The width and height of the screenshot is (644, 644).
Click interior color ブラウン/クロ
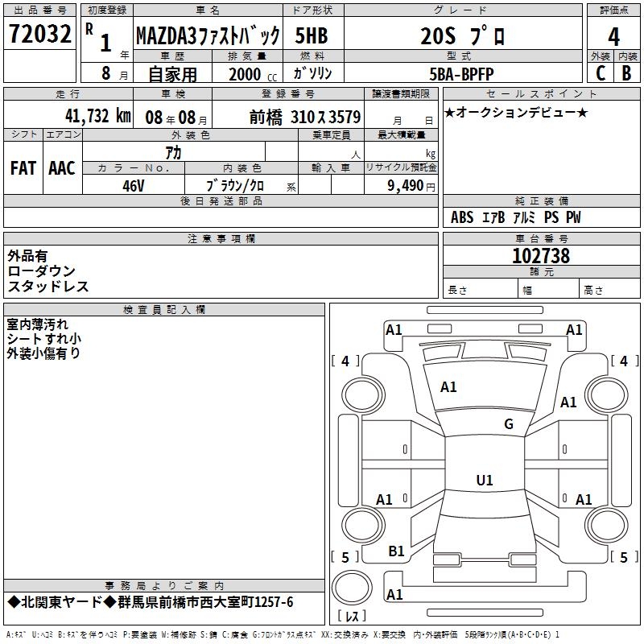[235, 186]
